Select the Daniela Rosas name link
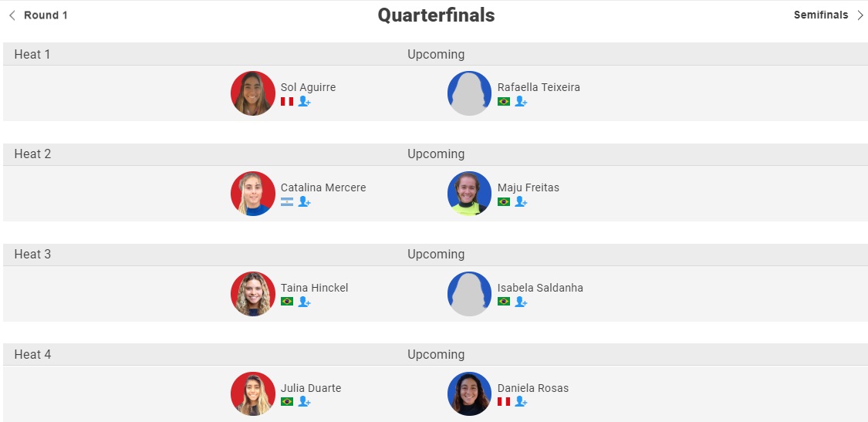This screenshot has height=422, width=868. pyautogui.click(x=533, y=388)
